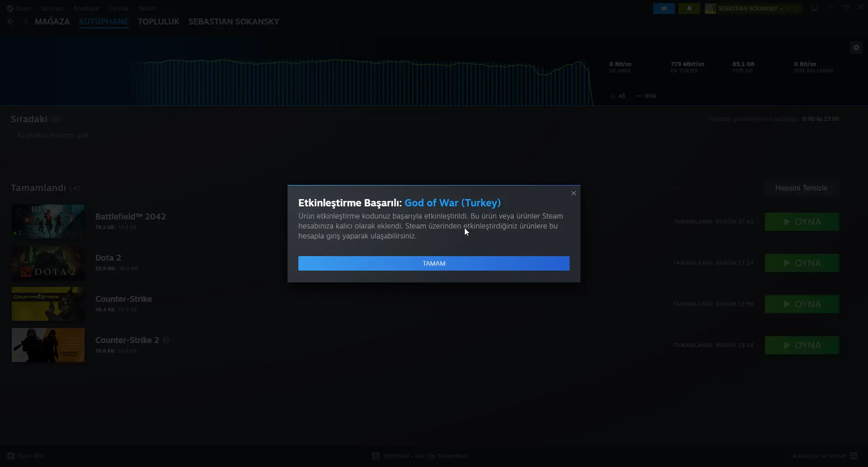Switch to the KÜTÜPHANE tab
The height and width of the screenshot is (467, 868).
pyautogui.click(x=104, y=21)
